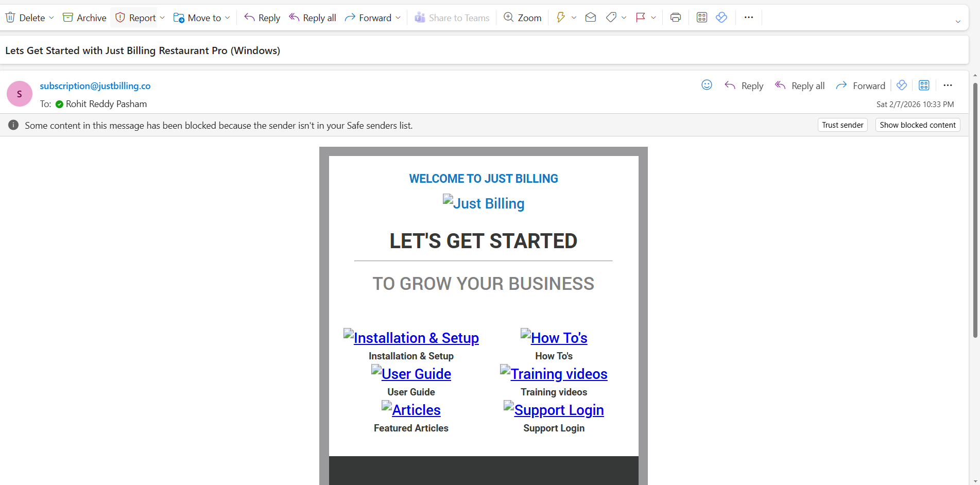Flag this message with the flag icon
This screenshot has height=485, width=980.
tap(640, 18)
